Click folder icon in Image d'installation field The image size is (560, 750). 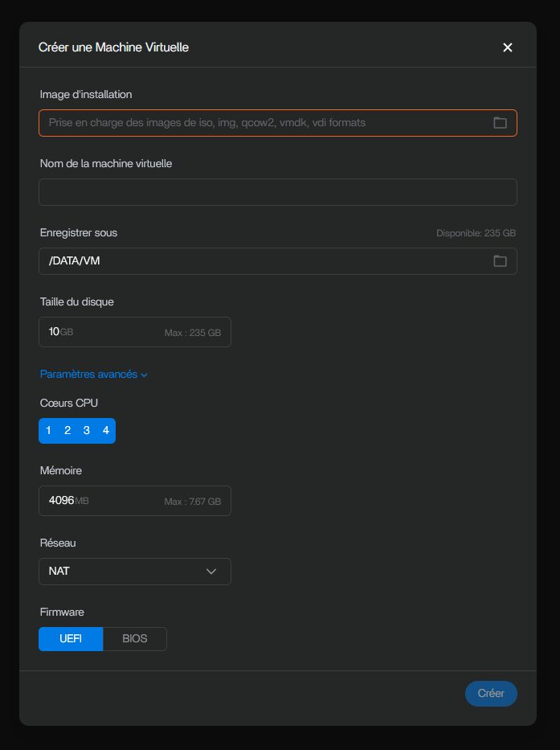[x=500, y=123]
